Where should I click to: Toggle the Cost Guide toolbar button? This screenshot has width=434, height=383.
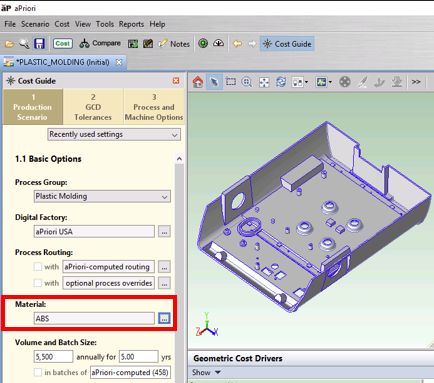pyautogui.click(x=287, y=44)
